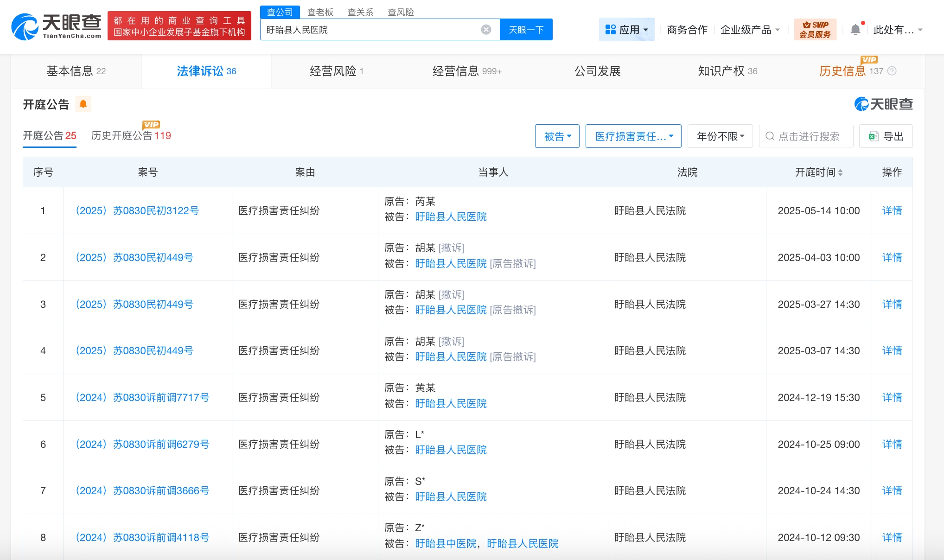Sort by 开庭时间 column arrows
Viewport: 944px width, 560px height.
click(840, 172)
